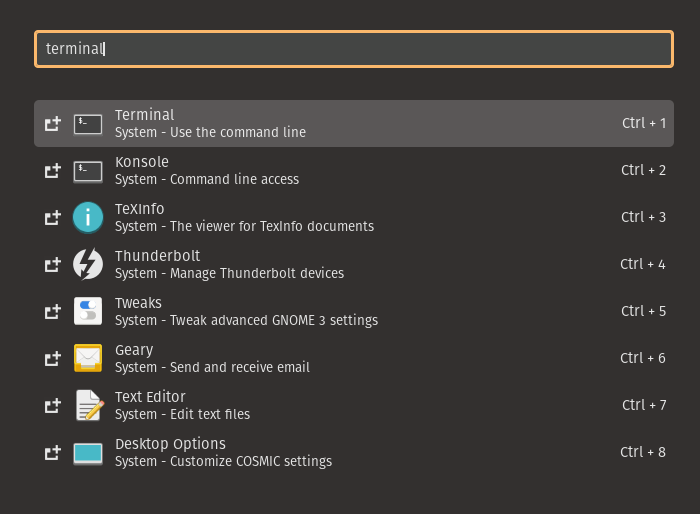Select the 'Text Editor' result title

pos(150,397)
